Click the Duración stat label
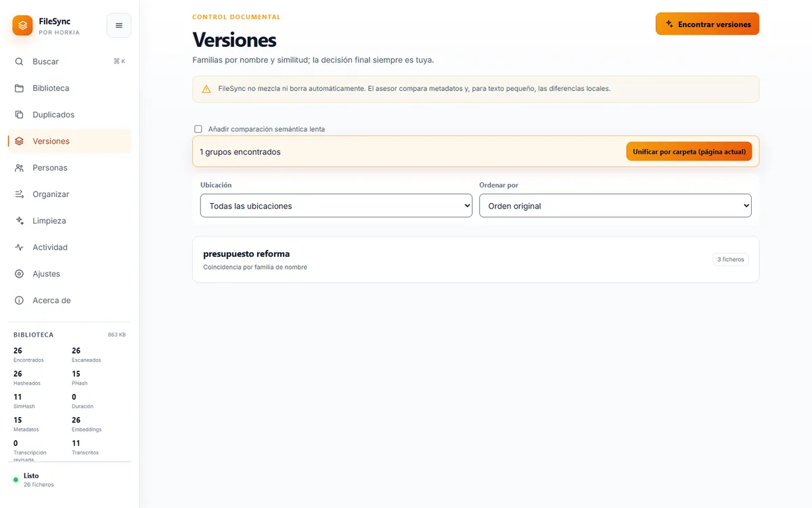This screenshot has height=508, width=812. click(x=83, y=406)
